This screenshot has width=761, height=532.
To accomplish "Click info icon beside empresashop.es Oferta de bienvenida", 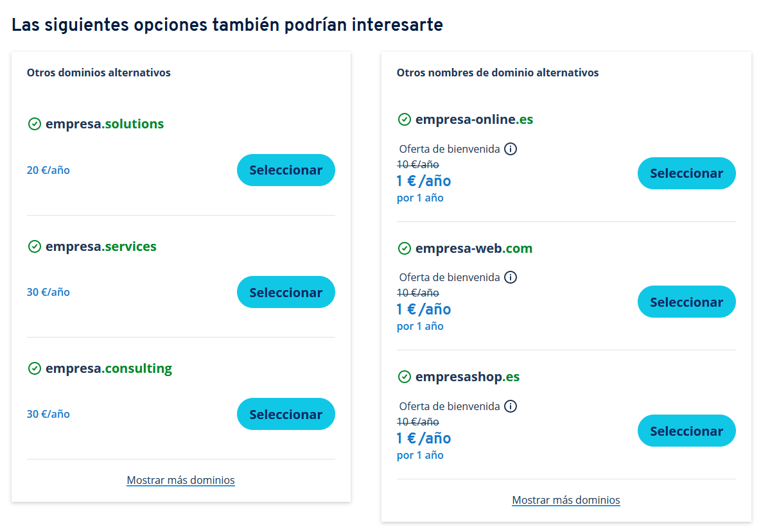I will tap(510, 406).
